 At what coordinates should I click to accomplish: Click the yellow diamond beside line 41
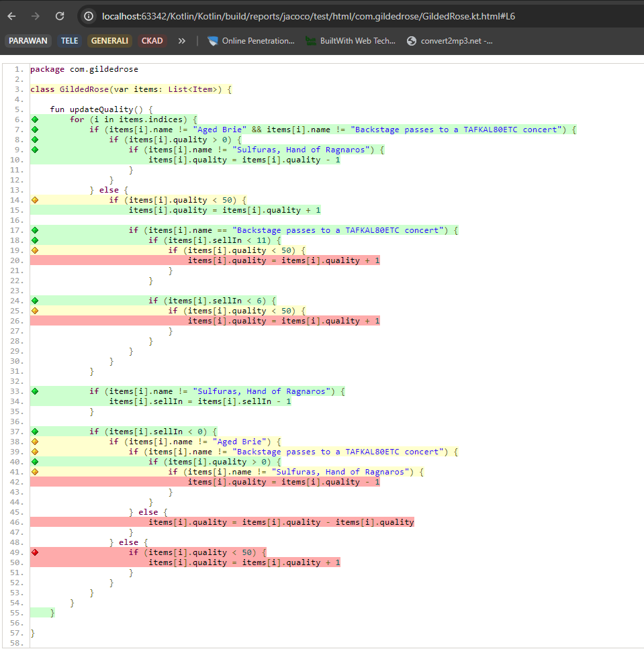tap(35, 472)
